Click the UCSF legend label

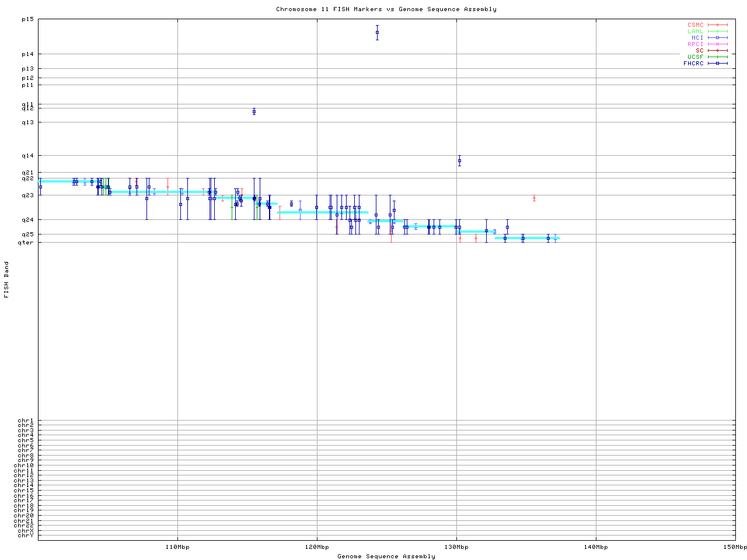[x=695, y=57]
